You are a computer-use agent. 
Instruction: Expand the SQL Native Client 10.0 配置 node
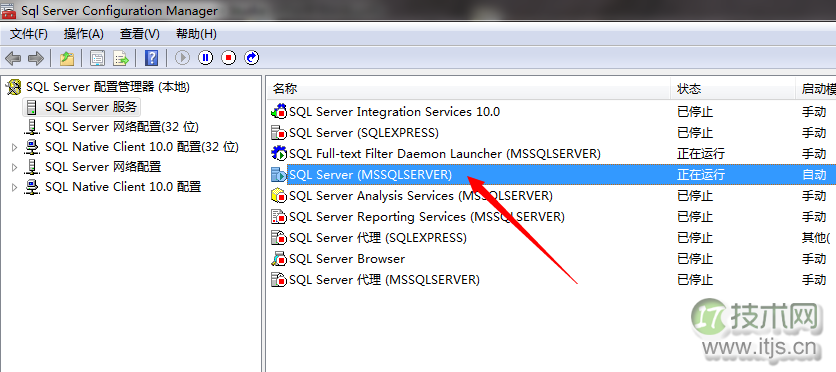[x=14, y=188]
